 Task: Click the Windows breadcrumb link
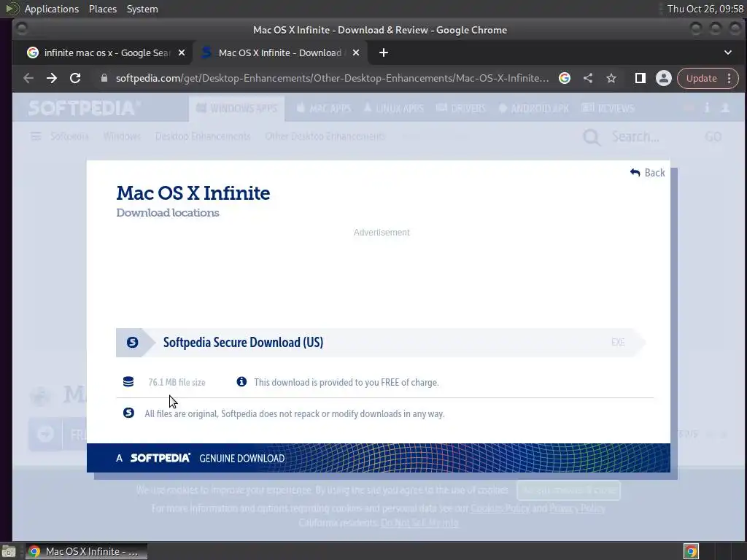tap(122, 136)
